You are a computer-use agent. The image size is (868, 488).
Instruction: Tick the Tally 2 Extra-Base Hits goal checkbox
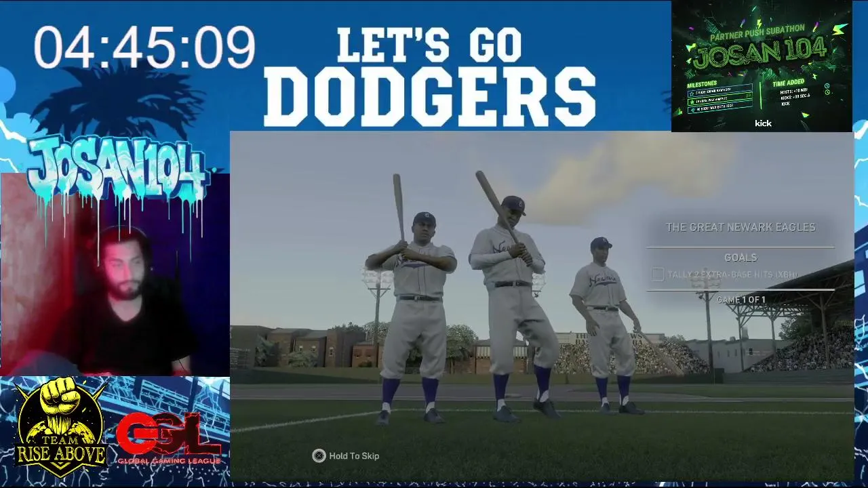[x=657, y=274]
